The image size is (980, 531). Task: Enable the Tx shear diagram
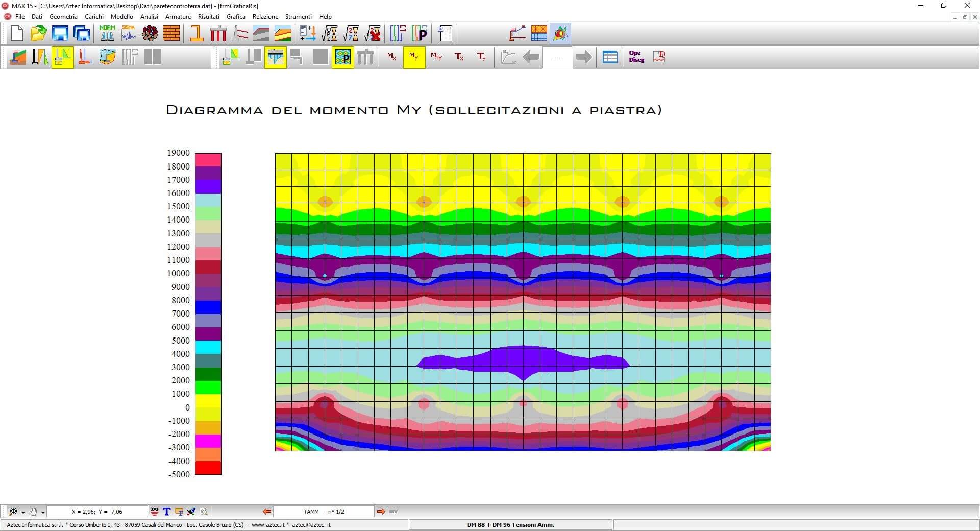(x=459, y=57)
